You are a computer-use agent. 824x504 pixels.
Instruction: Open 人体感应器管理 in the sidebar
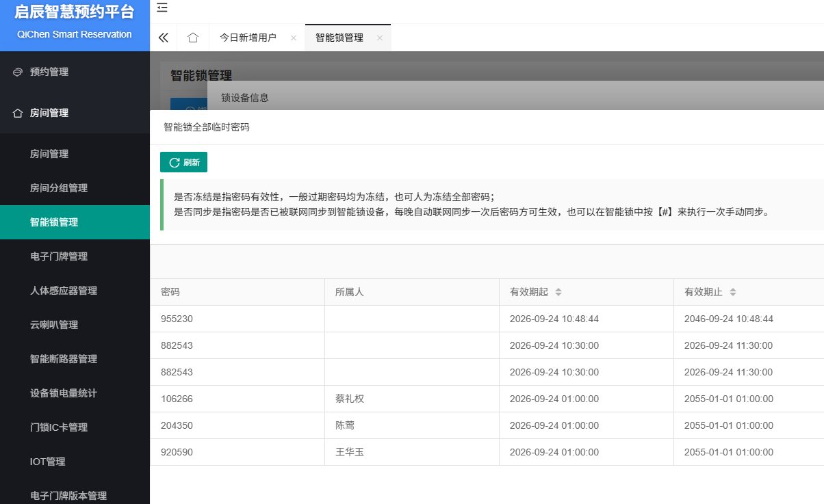75,291
